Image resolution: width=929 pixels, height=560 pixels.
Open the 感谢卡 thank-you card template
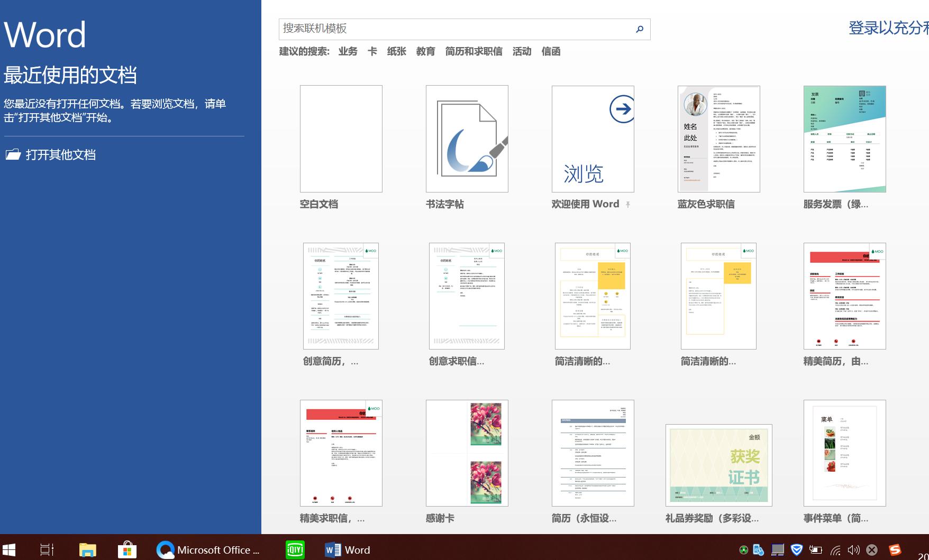(466, 453)
